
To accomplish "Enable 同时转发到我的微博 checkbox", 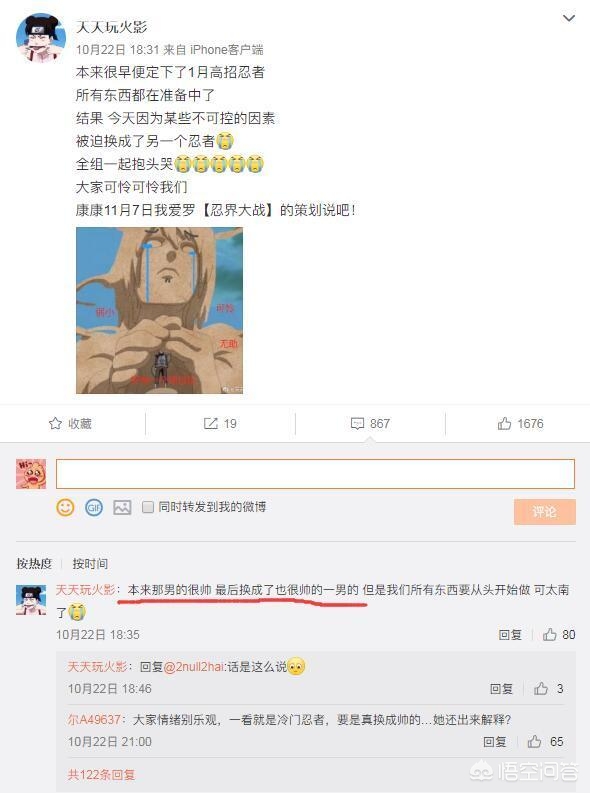I will [148, 507].
